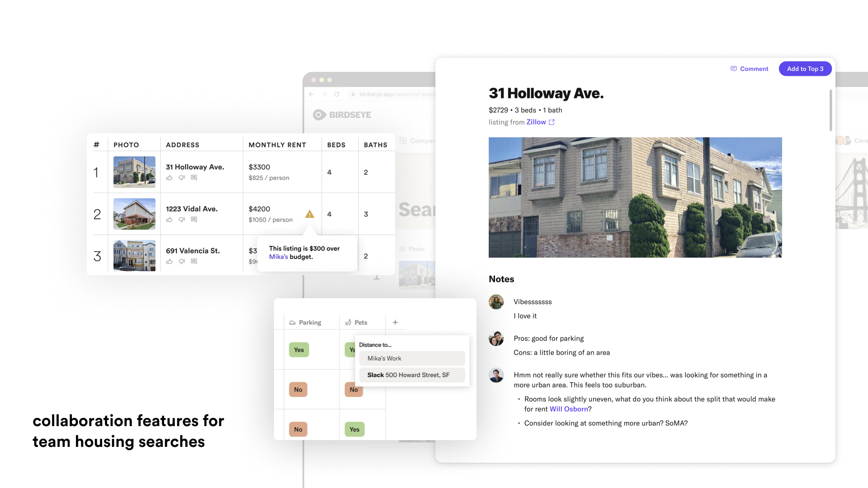Click the 31 Holloway Ave. heading in the listing panel
This screenshot has width=868, height=488.
(x=546, y=93)
